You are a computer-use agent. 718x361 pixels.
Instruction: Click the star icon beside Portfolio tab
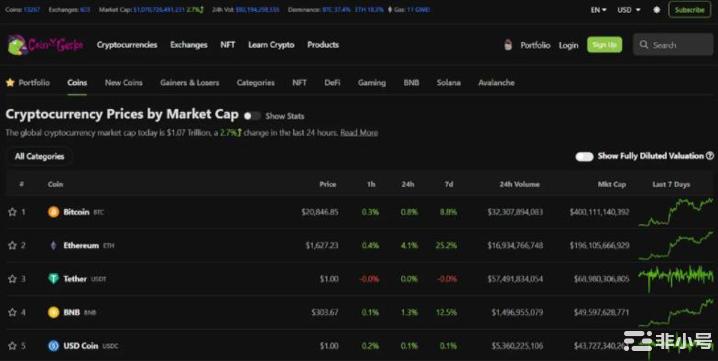pyautogui.click(x=10, y=82)
